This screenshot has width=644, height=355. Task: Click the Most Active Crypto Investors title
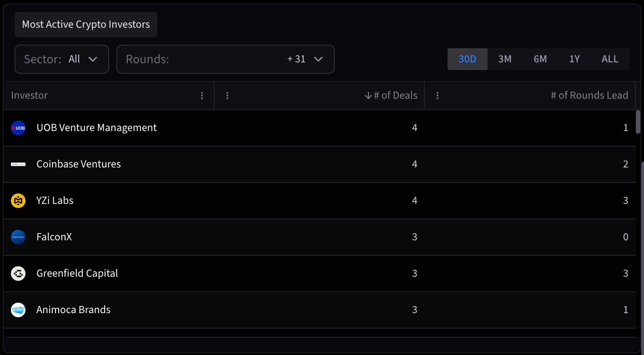tap(86, 25)
